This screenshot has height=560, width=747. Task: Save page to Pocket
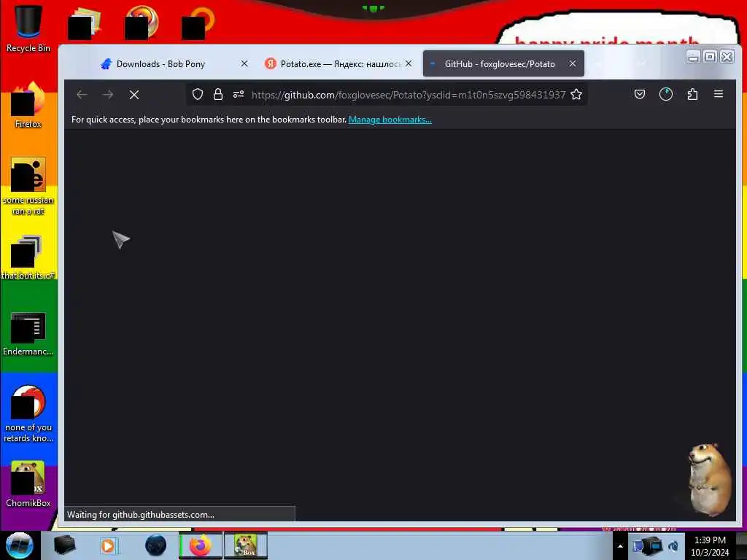click(640, 94)
